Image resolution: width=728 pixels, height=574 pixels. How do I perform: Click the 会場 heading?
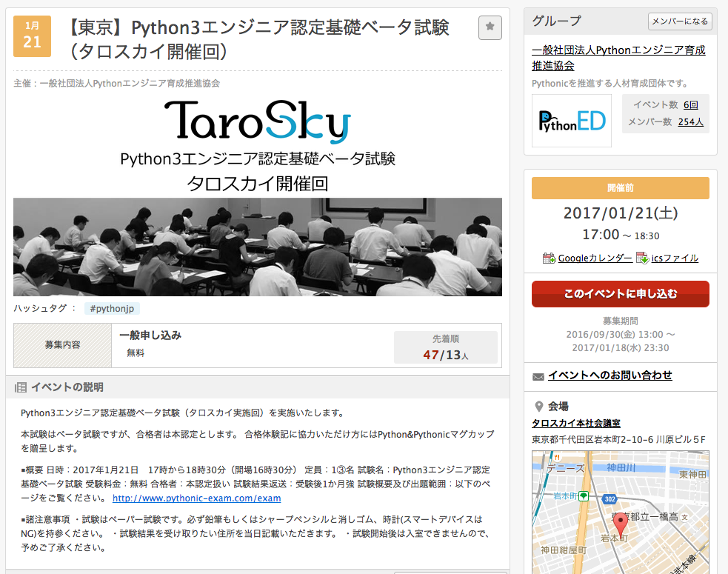point(558,407)
